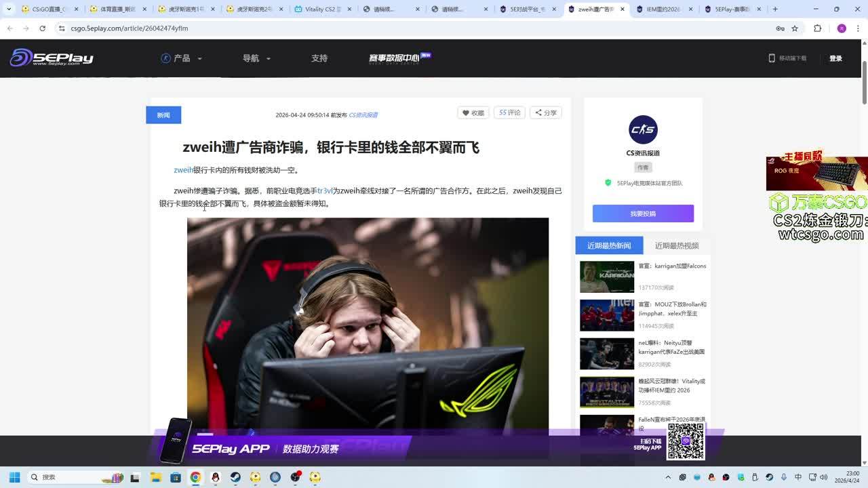
Task: Open the Chrome profile avatar
Action: coord(842,28)
